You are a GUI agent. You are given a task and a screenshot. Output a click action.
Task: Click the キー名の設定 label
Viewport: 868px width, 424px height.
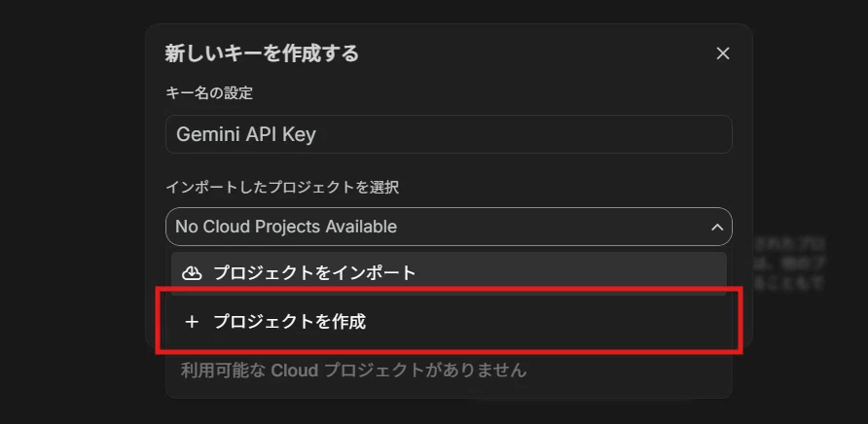click(x=209, y=93)
